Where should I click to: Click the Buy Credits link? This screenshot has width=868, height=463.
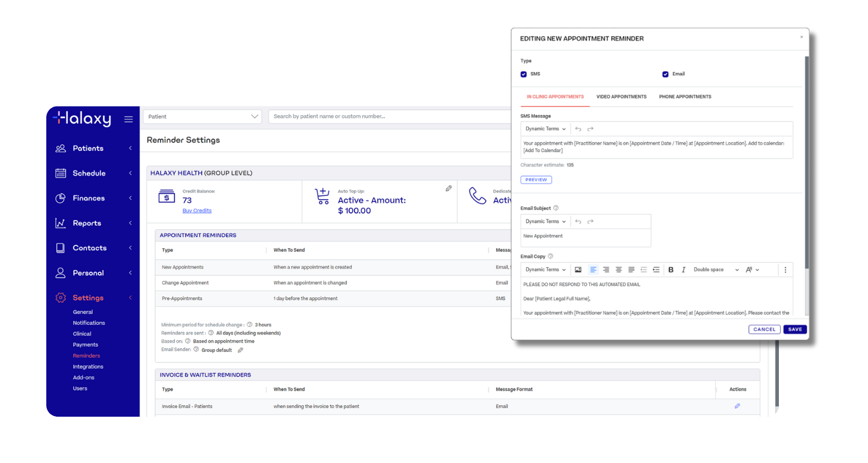[197, 211]
